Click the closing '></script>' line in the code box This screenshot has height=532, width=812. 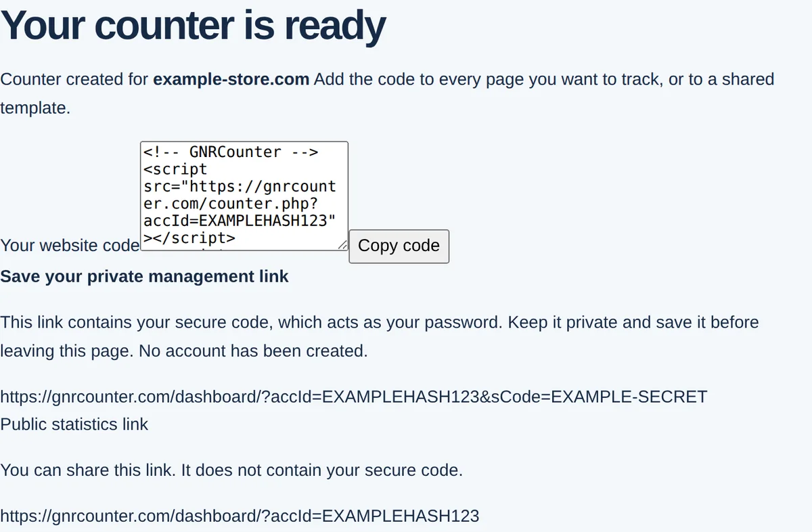189,238
